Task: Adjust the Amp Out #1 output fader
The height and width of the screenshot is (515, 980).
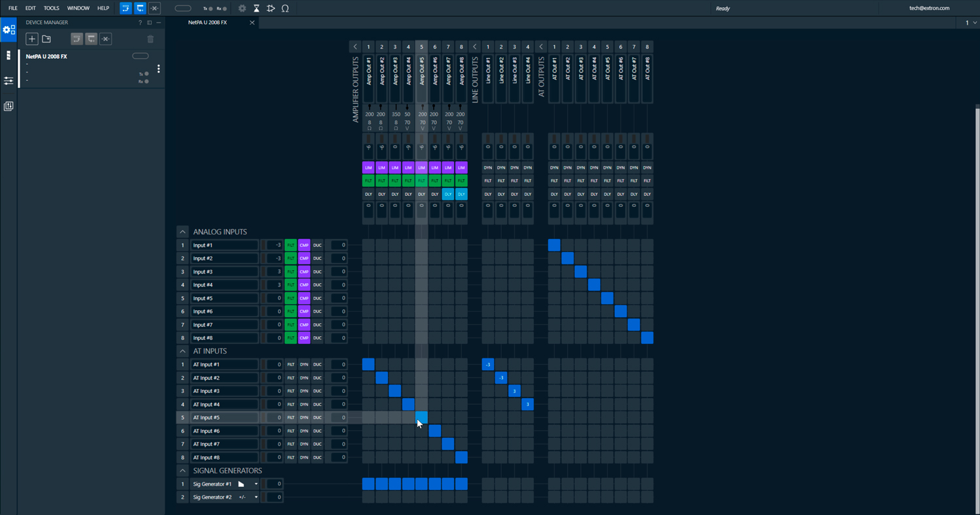Action: click(x=368, y=147)
